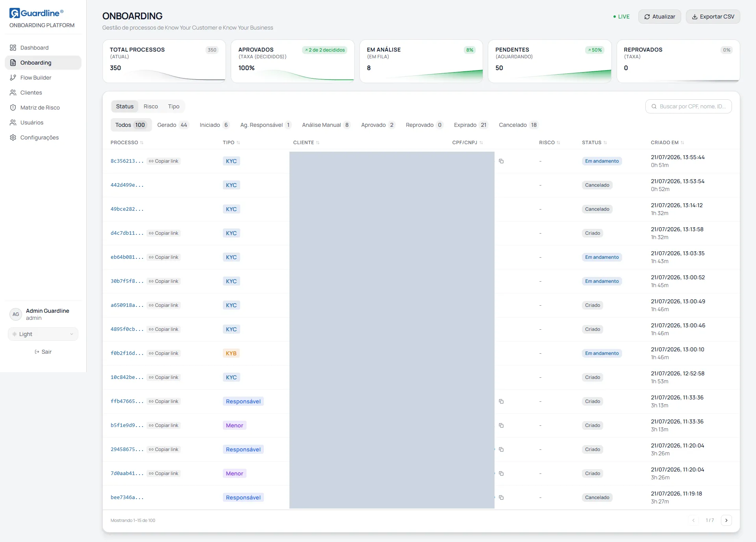Click the Atualizar button

click(x=660, y=17)
